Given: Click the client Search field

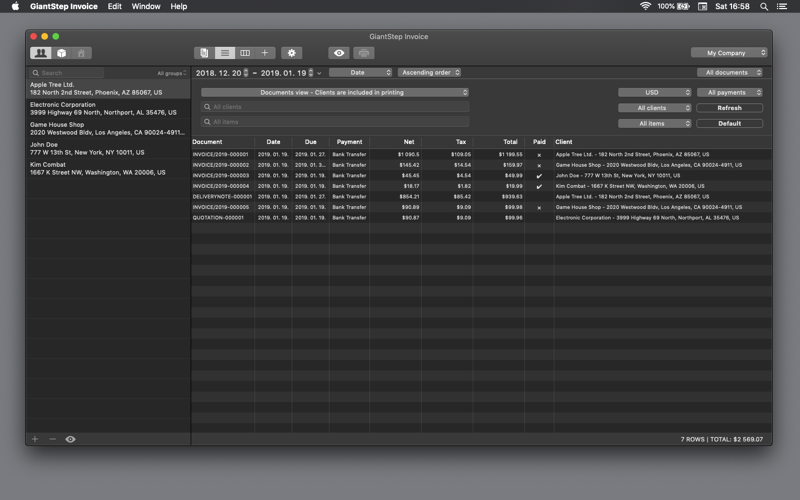Looking at the screenshot, I should click(67, 73).
